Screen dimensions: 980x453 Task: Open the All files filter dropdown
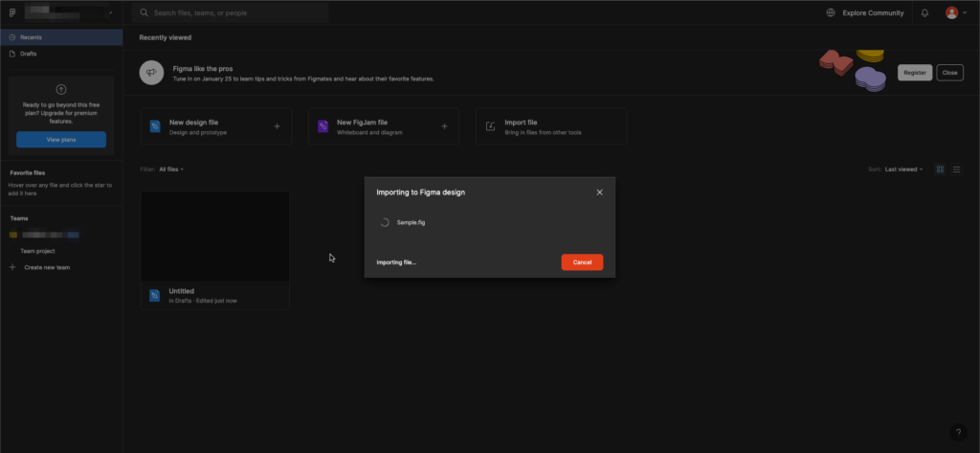point(171,170)
